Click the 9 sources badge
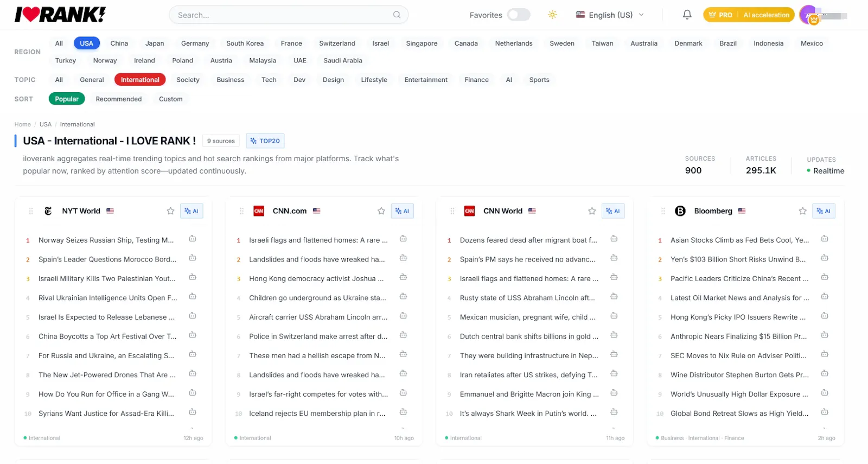 (221, 141)
